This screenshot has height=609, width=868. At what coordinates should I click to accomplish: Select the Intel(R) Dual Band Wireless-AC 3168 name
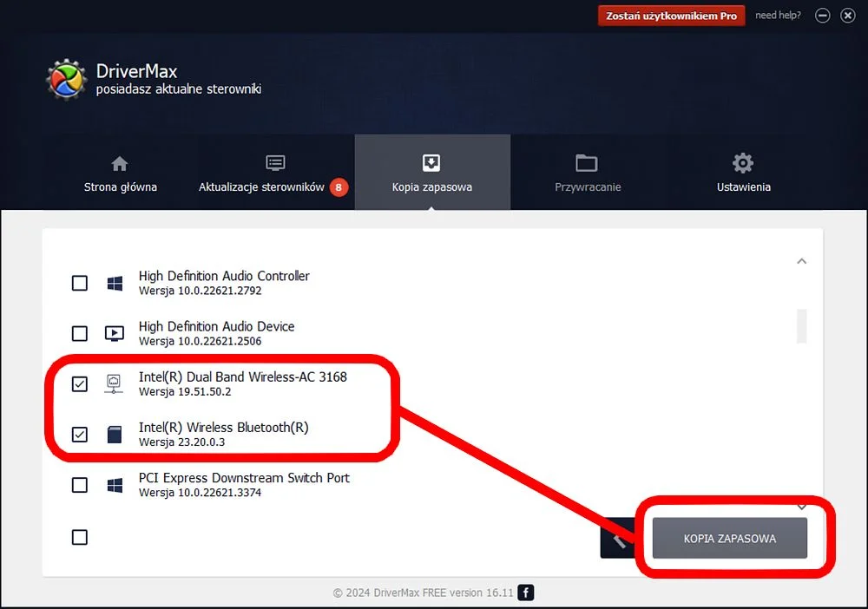(x=242, y=377)
